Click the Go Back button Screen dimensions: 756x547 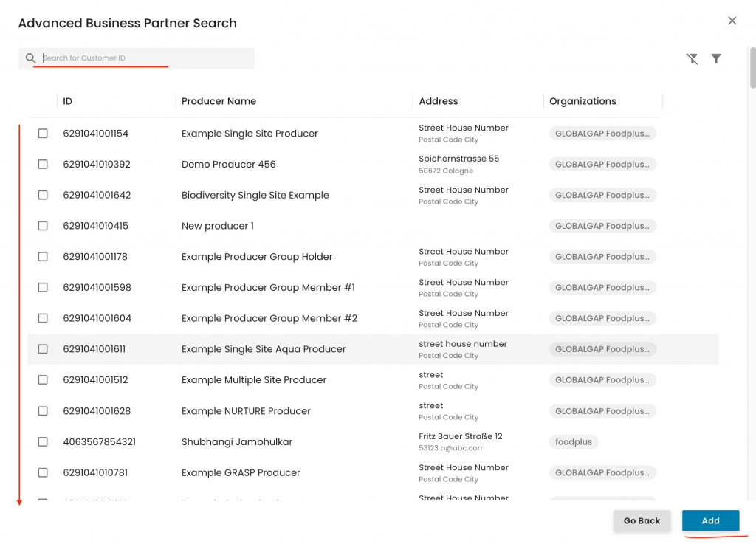click(x=642, y=520)
